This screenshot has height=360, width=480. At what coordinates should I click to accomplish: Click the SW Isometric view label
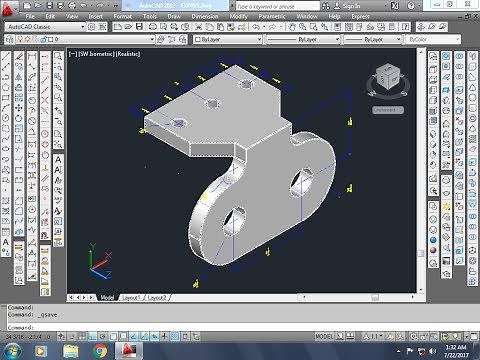(x=97, y=54)
